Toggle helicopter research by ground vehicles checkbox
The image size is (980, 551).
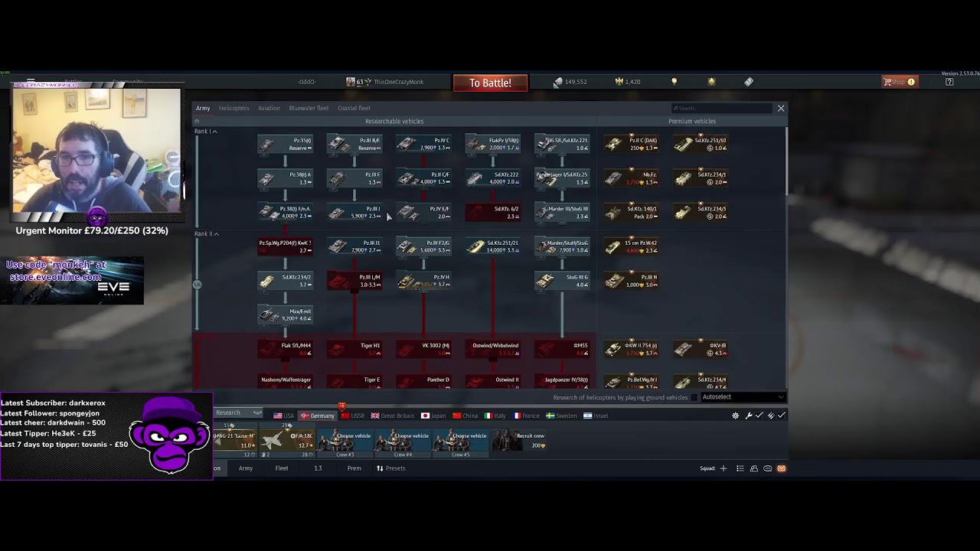(695, 397)
